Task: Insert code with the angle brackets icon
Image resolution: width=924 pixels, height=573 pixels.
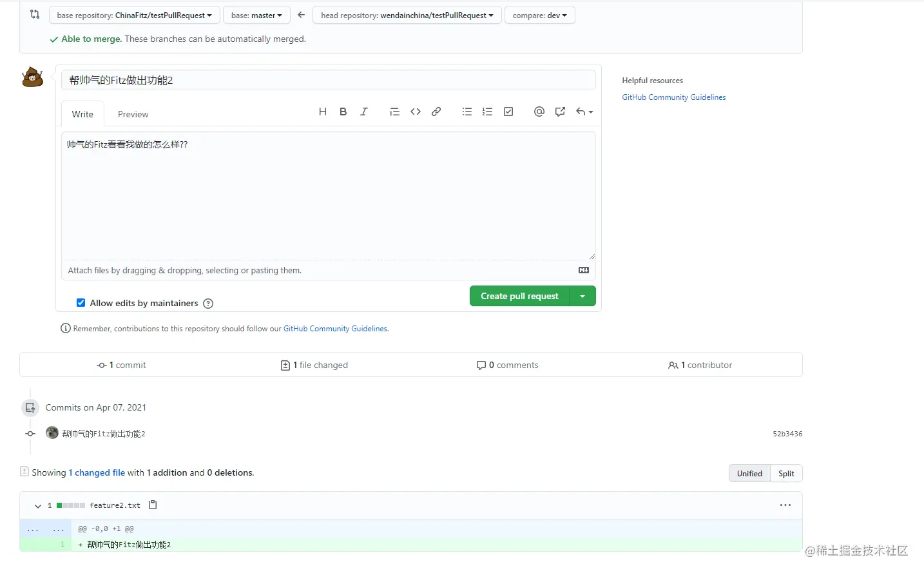Action: pyautogui.click(x=416, y=112)
